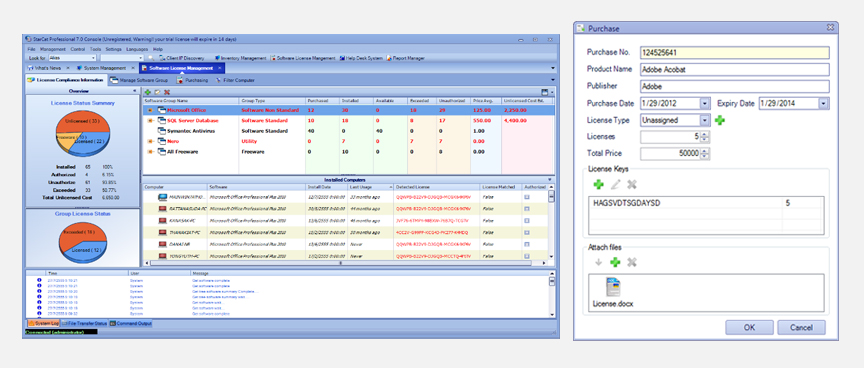
Task: Click into the Product Name field
Action: (735, 70)
